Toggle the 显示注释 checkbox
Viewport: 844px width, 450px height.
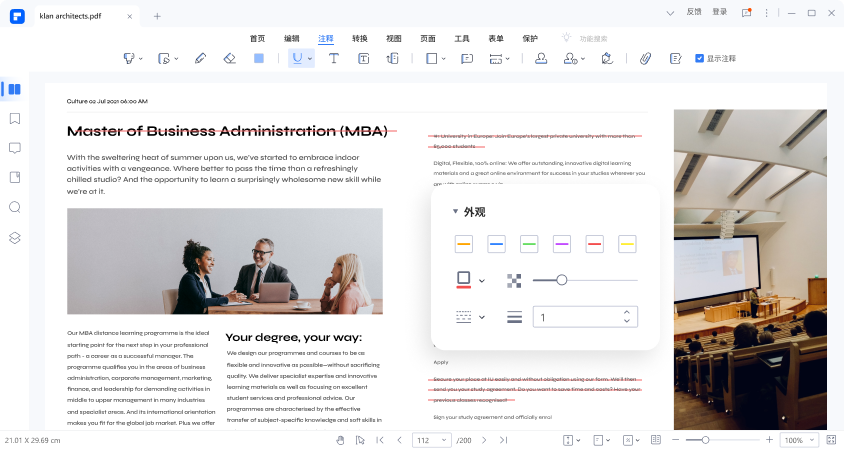[700, 59]
